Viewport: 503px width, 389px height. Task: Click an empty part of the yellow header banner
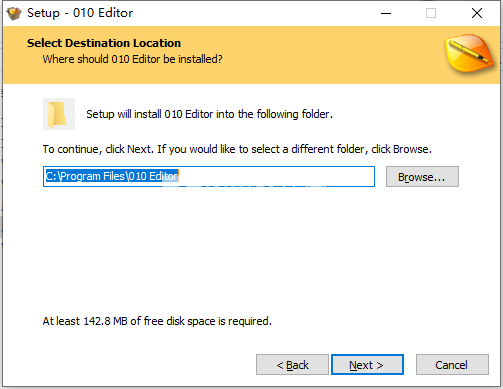tap(317, 55)
